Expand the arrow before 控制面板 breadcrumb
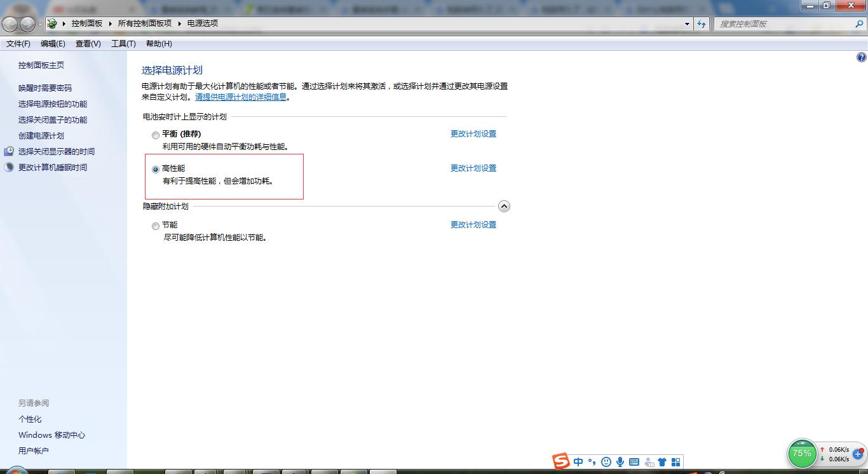 click(x=64, y=24)
